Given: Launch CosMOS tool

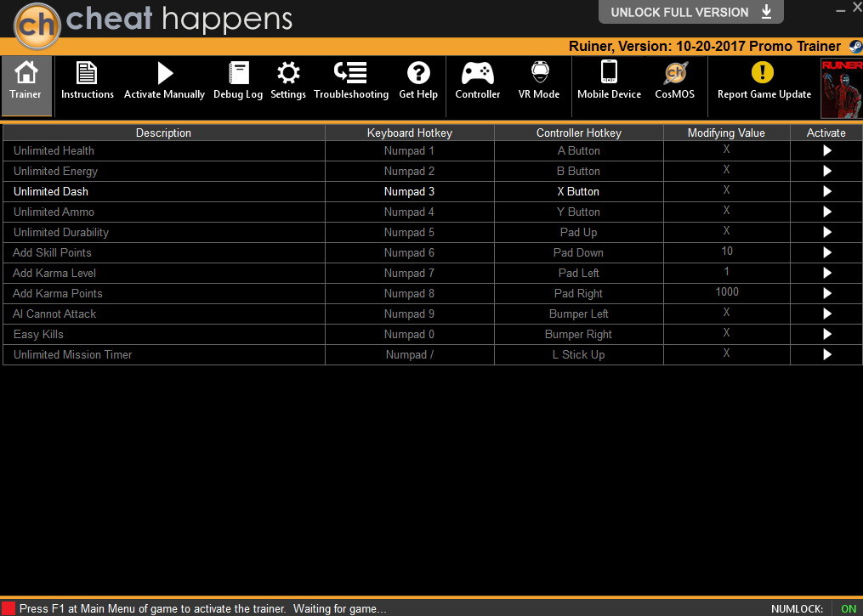Looking at the screenshot, I should pyautogui.click(x=675, y=81).
